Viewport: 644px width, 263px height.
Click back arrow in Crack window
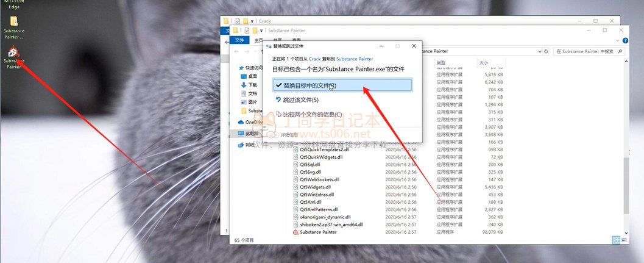pyautogui.click(x=227, y=42)
